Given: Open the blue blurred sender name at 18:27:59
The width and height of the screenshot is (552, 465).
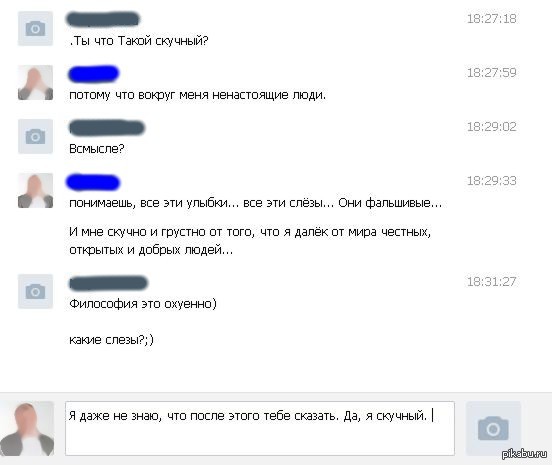Looking at the screenshot, I should (94, 74).
